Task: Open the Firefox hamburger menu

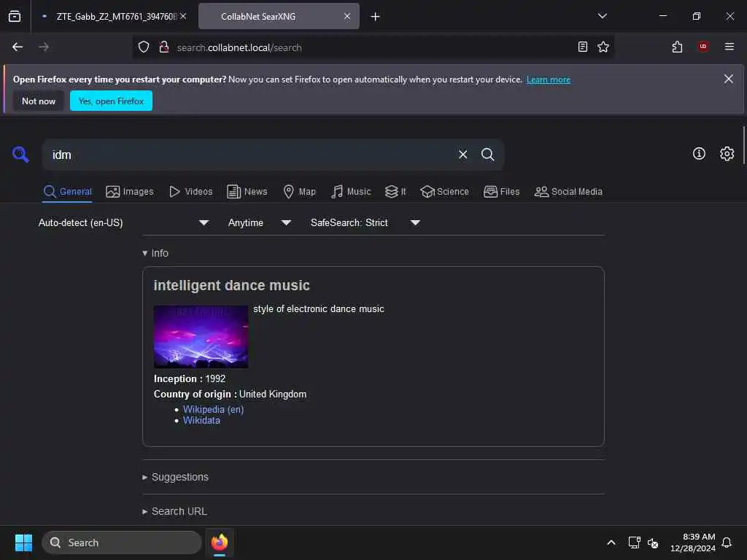Action: [x=729, y=47]
